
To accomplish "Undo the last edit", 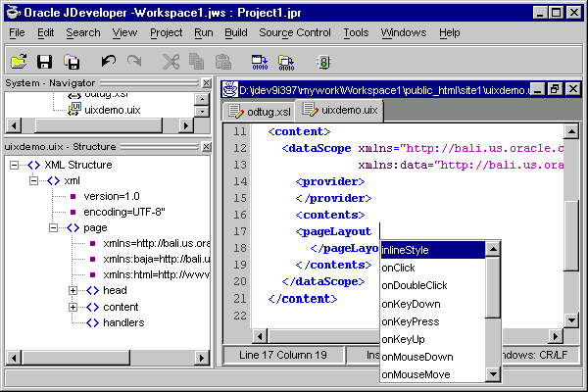I will 109,61.
